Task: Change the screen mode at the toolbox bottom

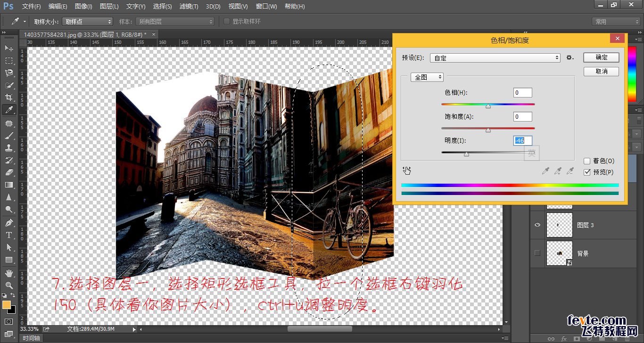Action: coord(9,334)
